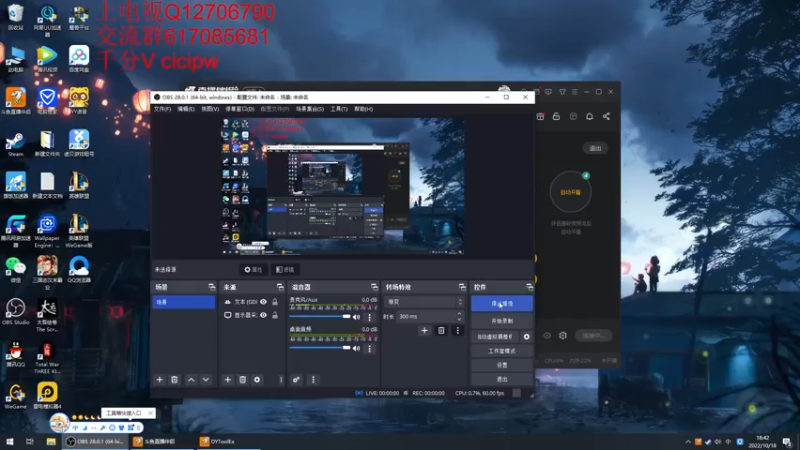Open advanced audio properties gears icon
The image size is (800, 450).
coord(296,380)
